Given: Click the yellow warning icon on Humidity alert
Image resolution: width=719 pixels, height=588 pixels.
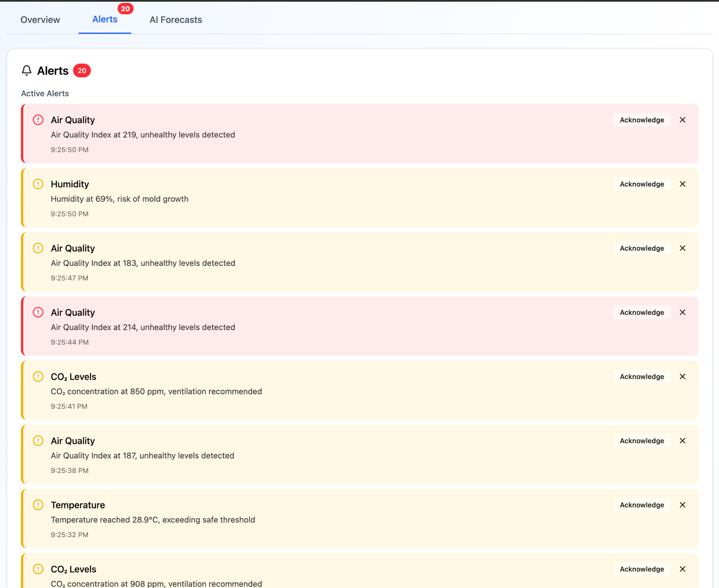Looking at the screenshot, I should point(38,184).
